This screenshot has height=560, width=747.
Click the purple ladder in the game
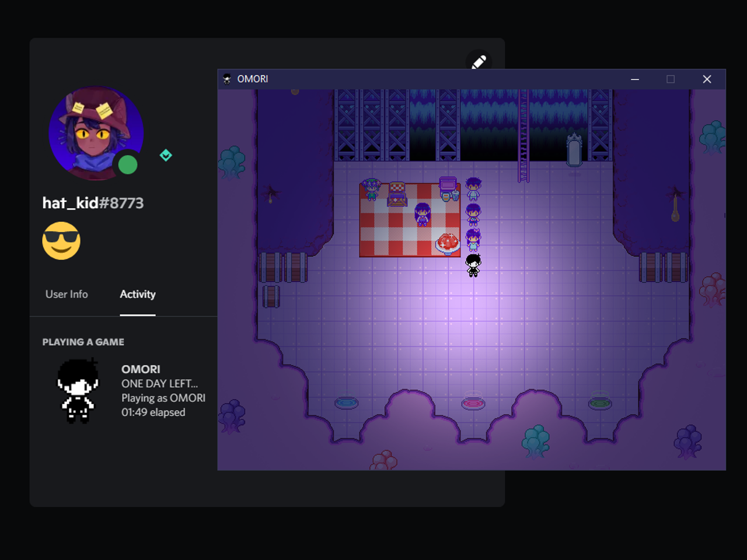point(523,136)
